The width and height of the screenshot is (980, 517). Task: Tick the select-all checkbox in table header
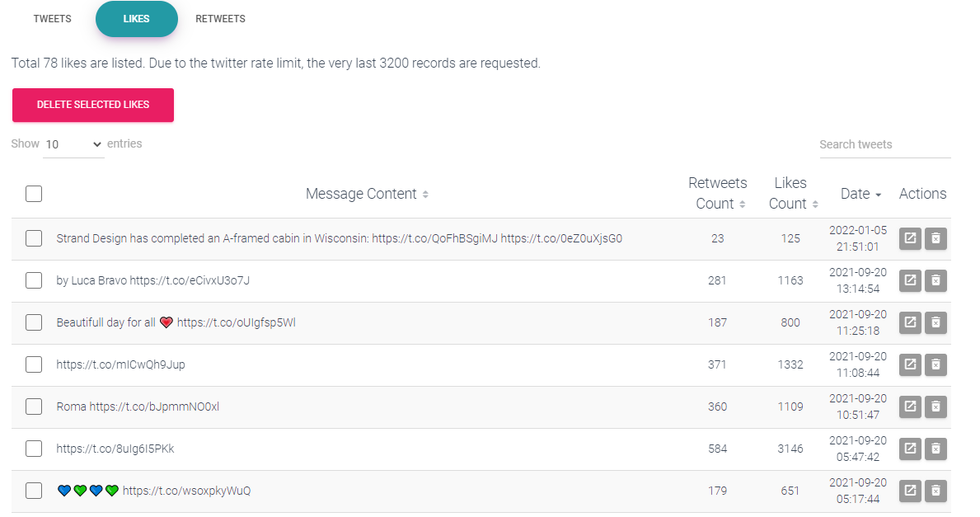click(x=34, y=194)
